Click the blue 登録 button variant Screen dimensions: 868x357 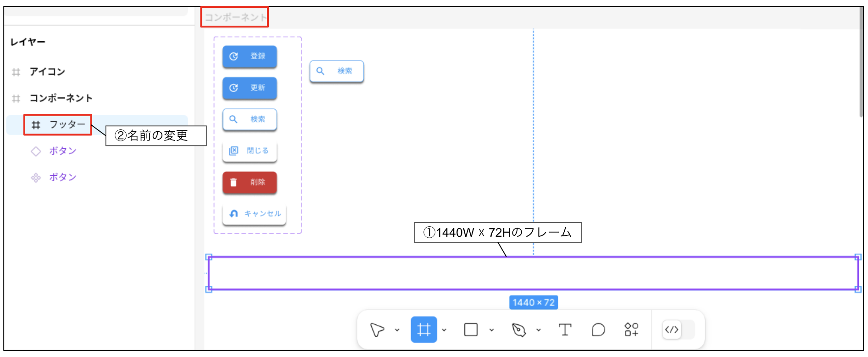[250, 56]
